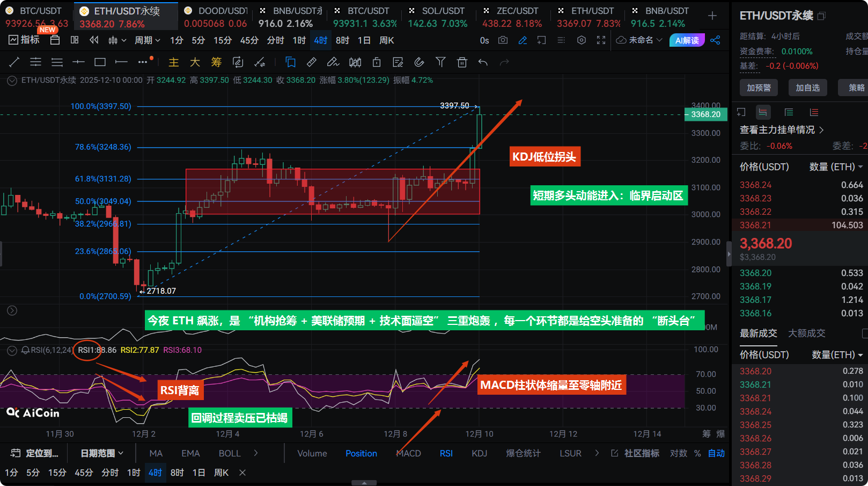The width and height of the screenshot is (868, 486).
Task: Open the 未命名 layout dropdown
Action: point(639,40)
